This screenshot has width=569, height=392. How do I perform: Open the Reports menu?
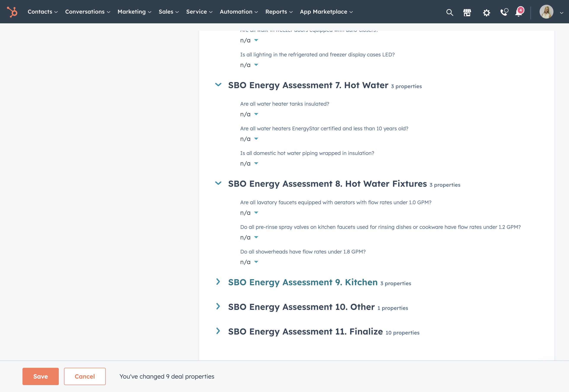point(279,12)
